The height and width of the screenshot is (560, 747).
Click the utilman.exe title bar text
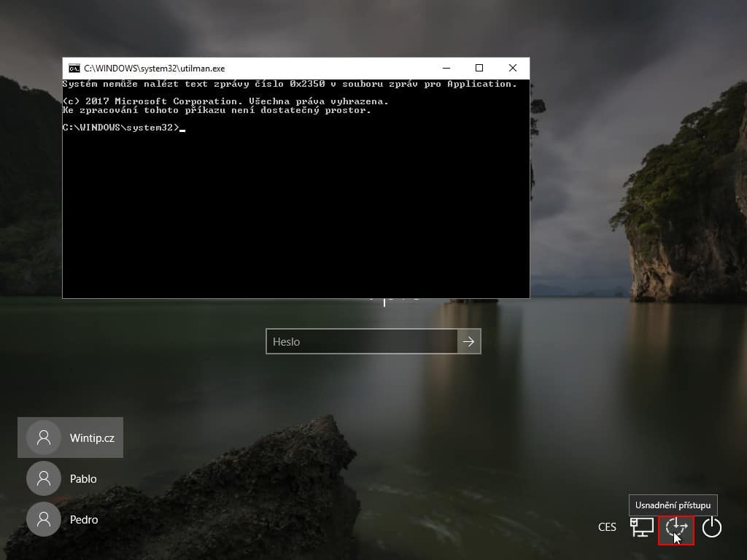[x=154, y=69]
